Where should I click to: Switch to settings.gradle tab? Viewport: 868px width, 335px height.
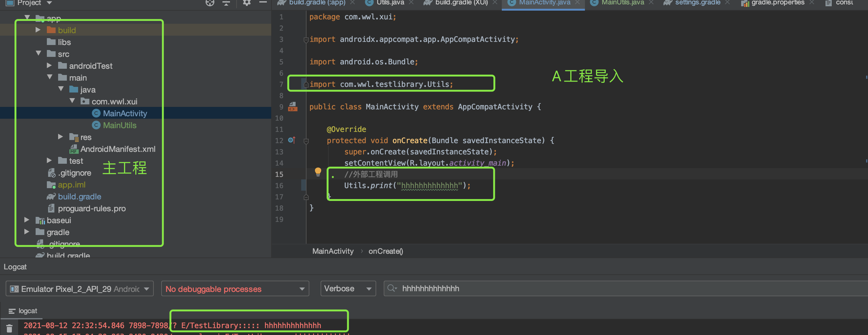point(697,3)
